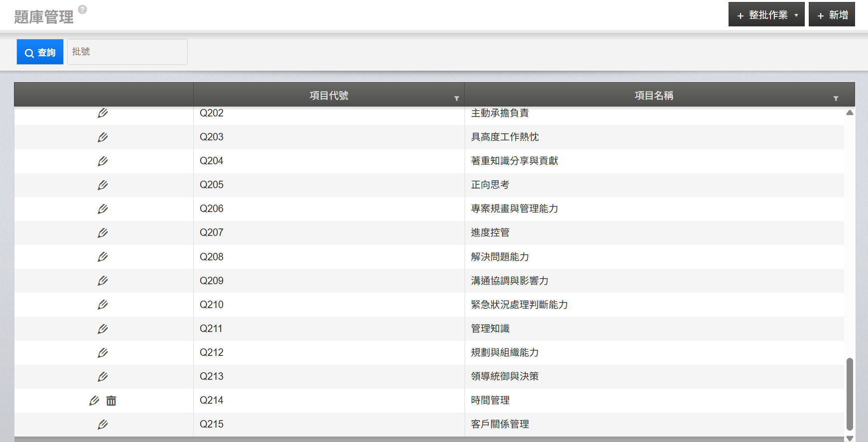Click the pencil icon for Q213

click(103, 377)
